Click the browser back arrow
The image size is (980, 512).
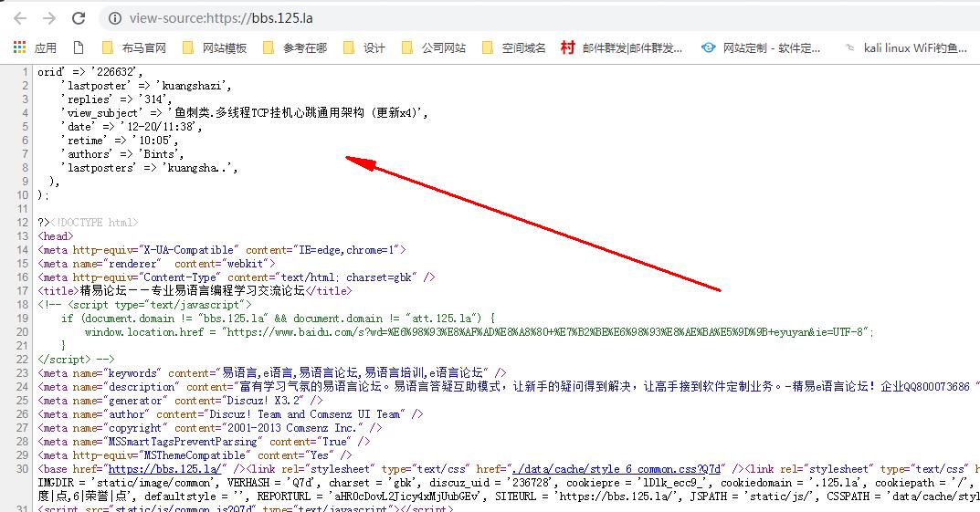(x=20, y=18)
